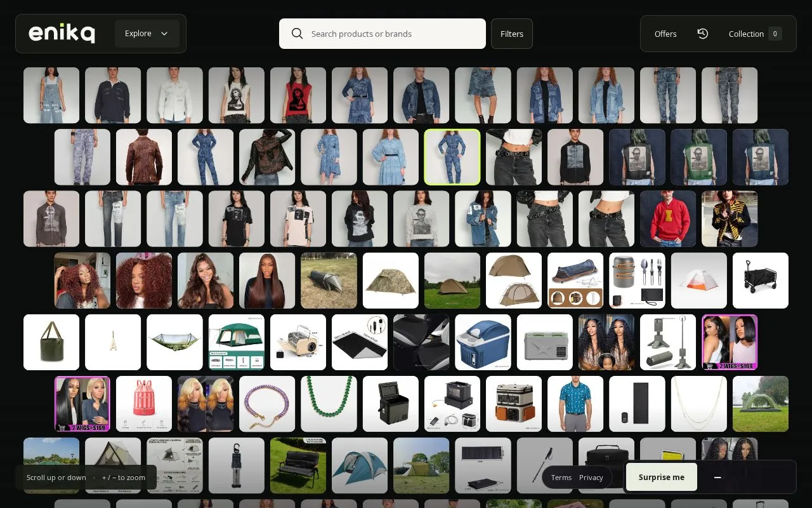Select the thin gold necklace thumbnail

[699, 403]
